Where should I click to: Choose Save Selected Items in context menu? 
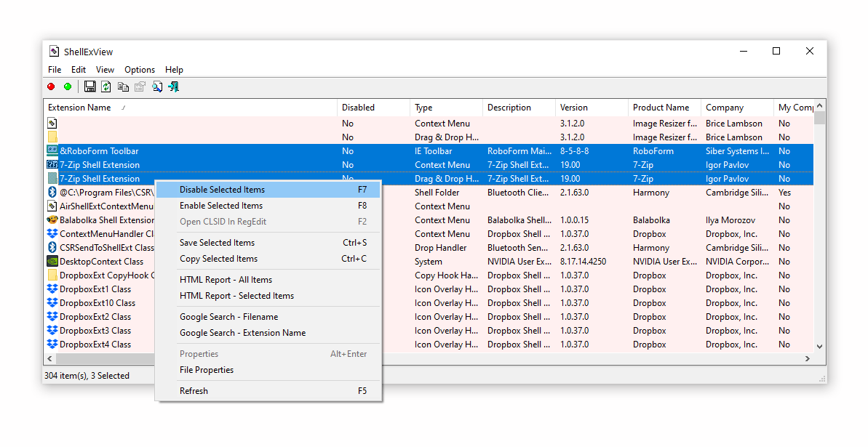tap(268, 243)
